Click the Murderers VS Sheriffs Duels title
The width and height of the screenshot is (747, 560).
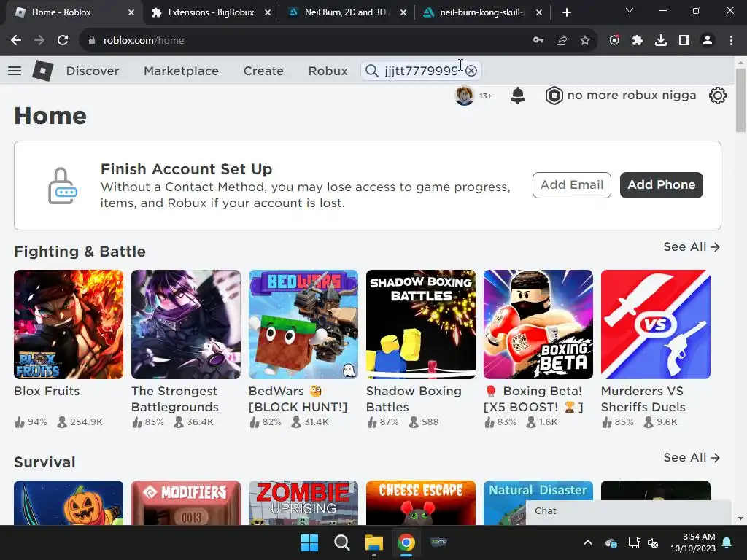tap(643, 399)
